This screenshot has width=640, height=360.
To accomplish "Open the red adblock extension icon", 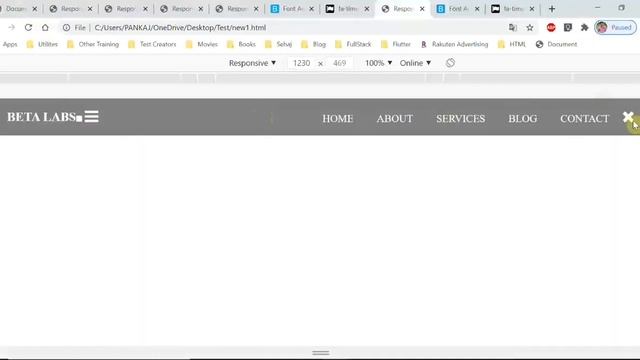I will [x=551, y=27].
